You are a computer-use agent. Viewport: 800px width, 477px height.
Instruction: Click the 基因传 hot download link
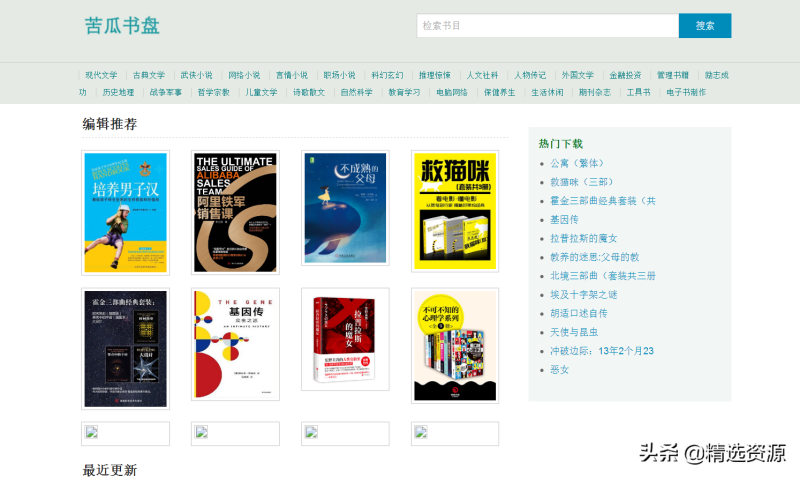point(564,219)
